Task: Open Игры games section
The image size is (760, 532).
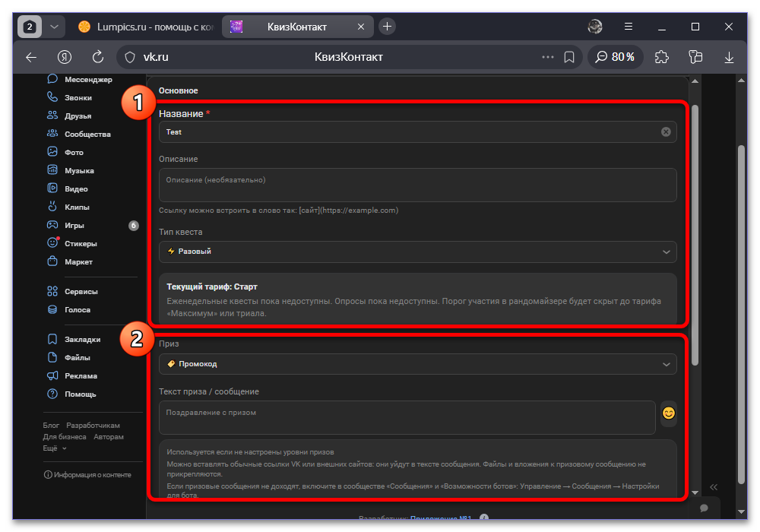Action: click(x=66, y=225)
